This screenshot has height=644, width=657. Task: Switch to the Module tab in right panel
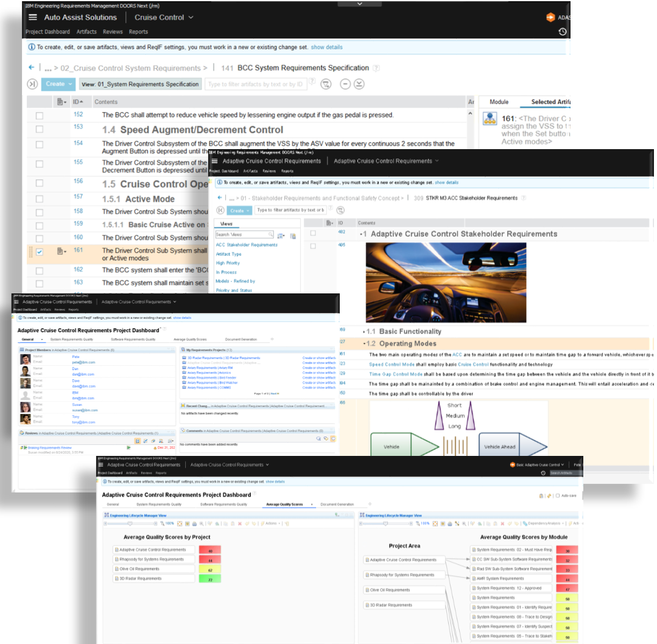(x=499, y=102)
